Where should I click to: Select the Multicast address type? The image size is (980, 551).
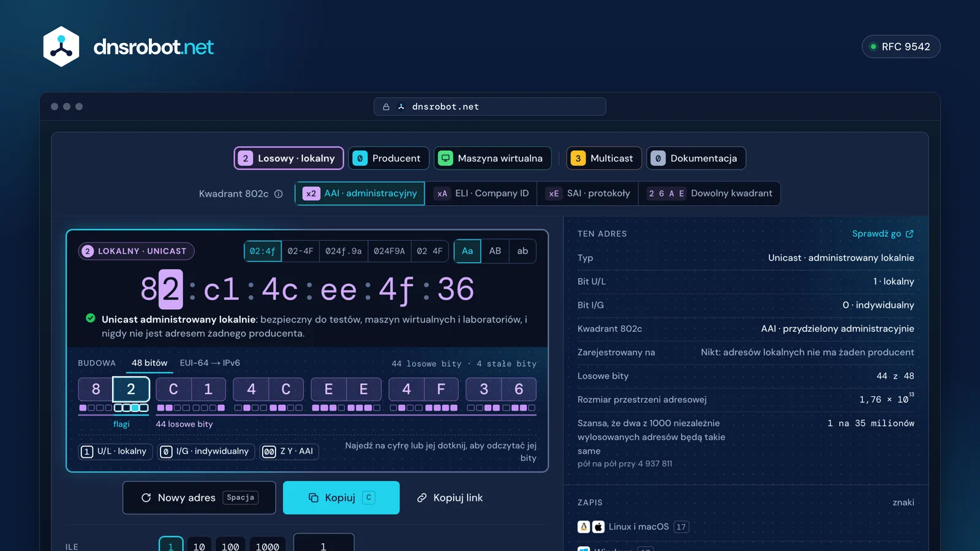[x=604, y=159]
